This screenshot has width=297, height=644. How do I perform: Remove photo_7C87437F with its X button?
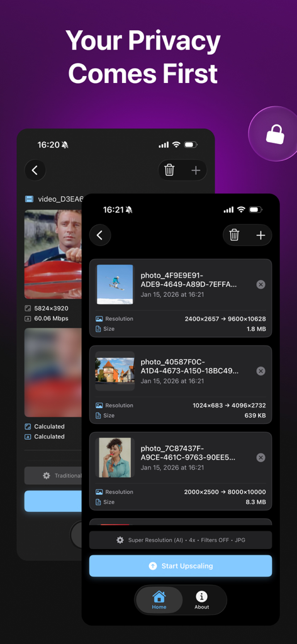coord(261,458)
